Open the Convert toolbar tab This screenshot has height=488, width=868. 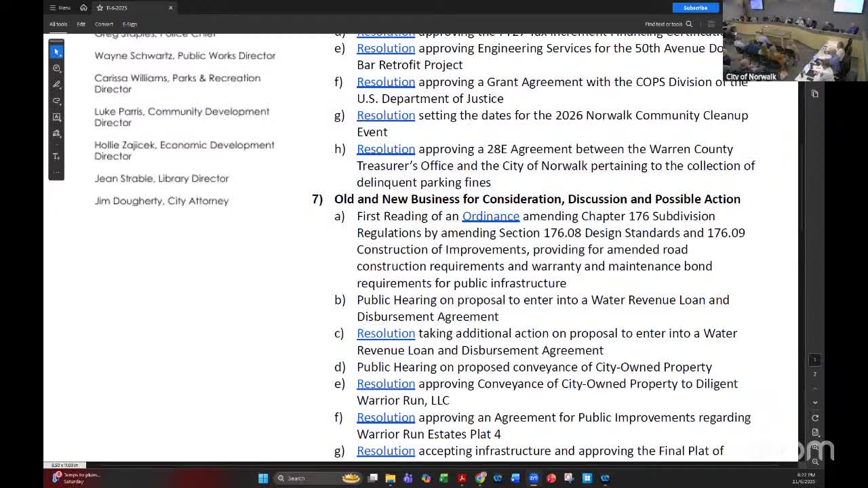pos(104,24)
